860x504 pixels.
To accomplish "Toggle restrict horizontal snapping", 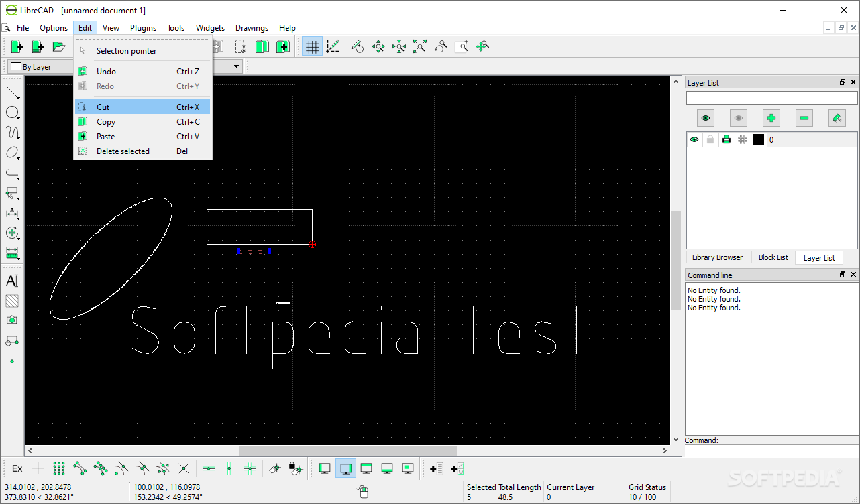I will tap(209, 468).
